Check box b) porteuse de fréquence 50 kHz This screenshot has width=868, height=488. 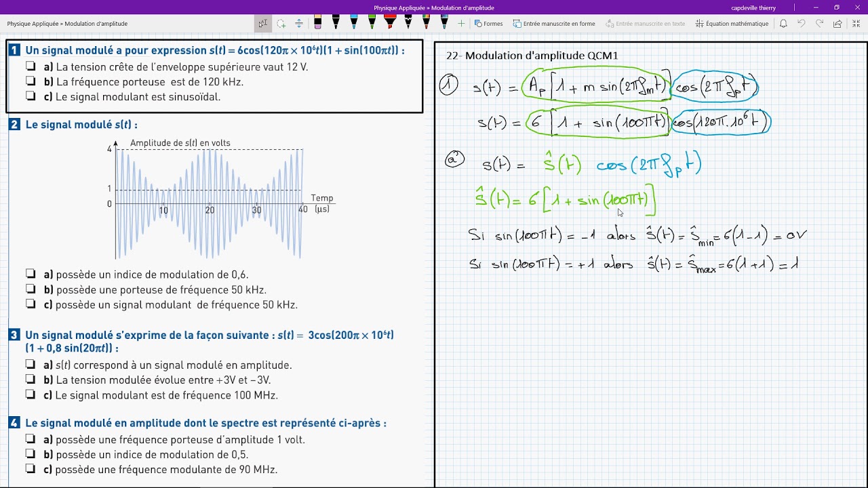pos(31,289)
